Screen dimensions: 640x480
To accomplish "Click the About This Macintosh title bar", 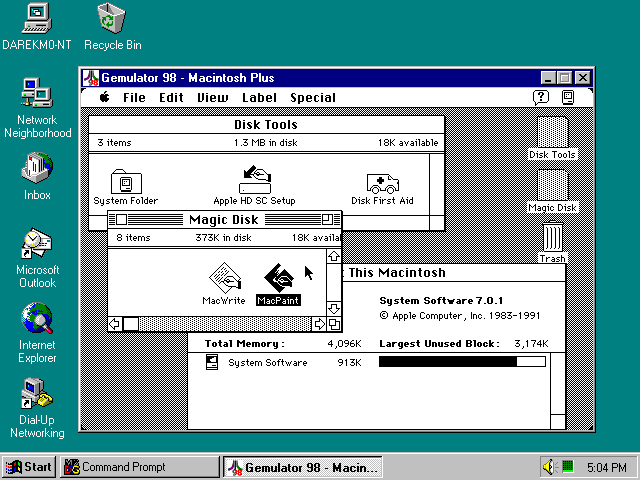I will (453, 273).
